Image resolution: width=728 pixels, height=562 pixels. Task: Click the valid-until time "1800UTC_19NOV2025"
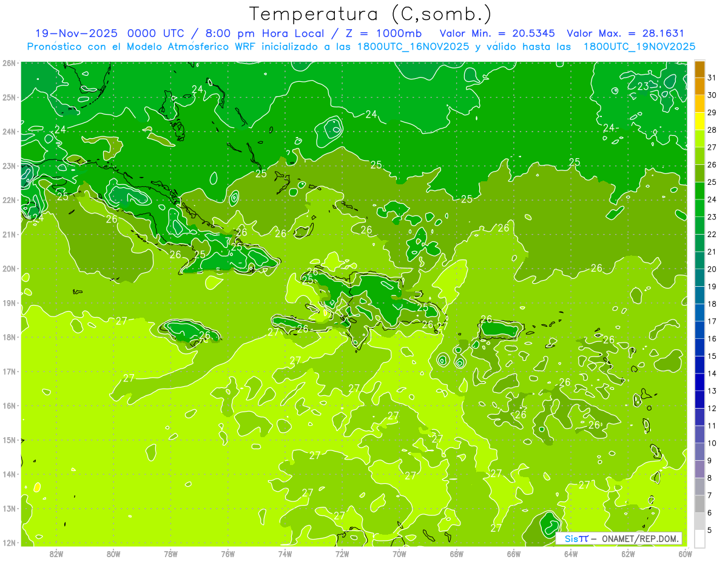639,47
